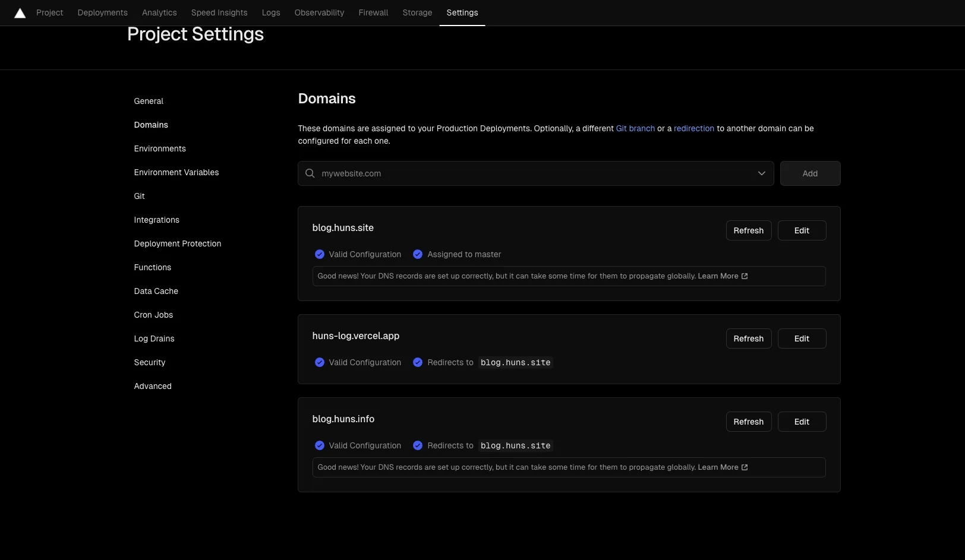Click the Domains section heading
Screen dimensions: 965x560
[x=327, y=99]
